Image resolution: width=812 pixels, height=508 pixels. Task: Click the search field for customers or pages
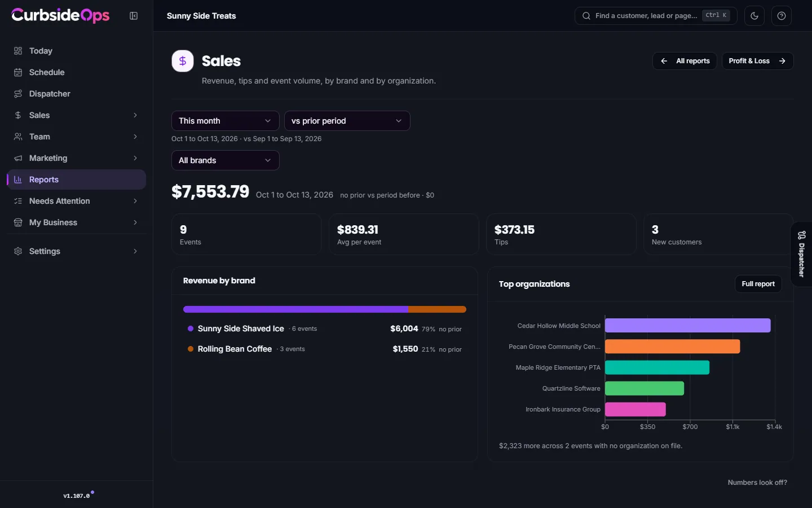pos(655,16)
